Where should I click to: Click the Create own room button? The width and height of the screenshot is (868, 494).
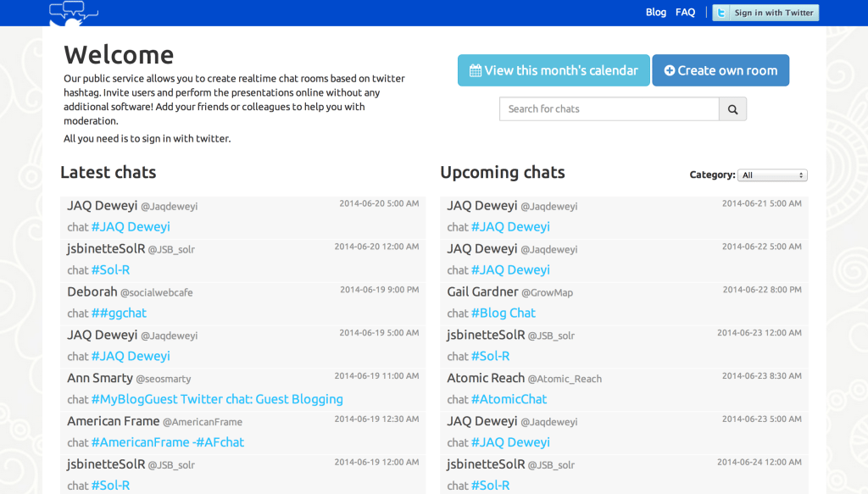[x=720, y=70]
